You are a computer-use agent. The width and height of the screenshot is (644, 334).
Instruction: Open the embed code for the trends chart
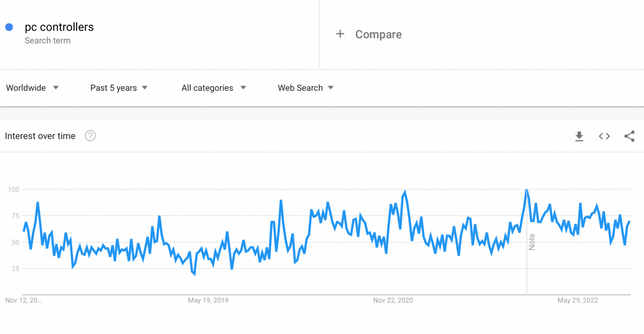(604, 136)
